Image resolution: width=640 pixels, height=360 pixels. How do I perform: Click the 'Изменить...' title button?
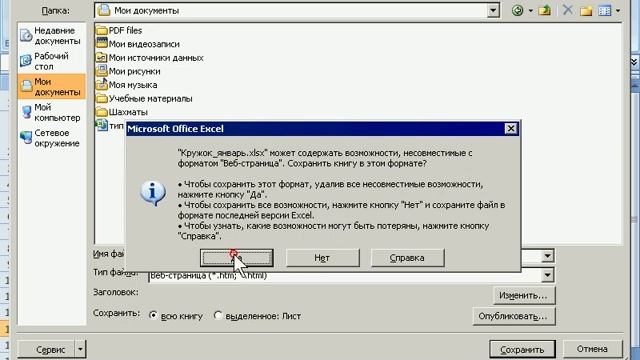[524, 296]
